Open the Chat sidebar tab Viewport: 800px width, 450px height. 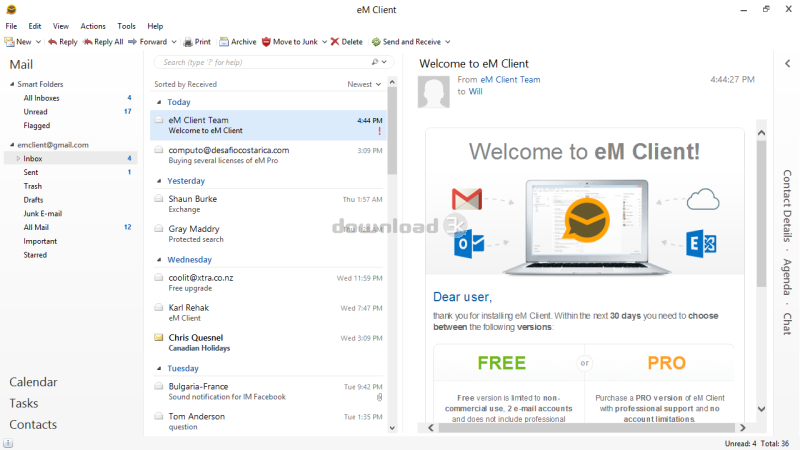point(787,324)
